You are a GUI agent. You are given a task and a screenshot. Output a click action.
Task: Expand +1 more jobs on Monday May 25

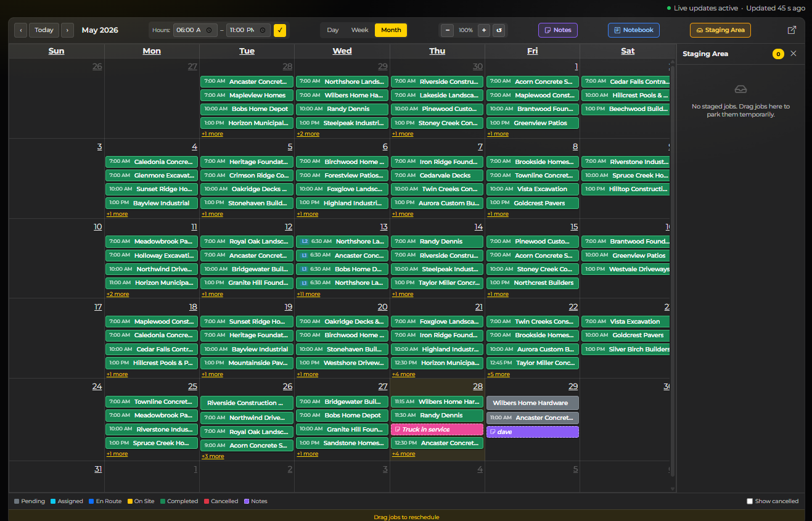point(117,454)
